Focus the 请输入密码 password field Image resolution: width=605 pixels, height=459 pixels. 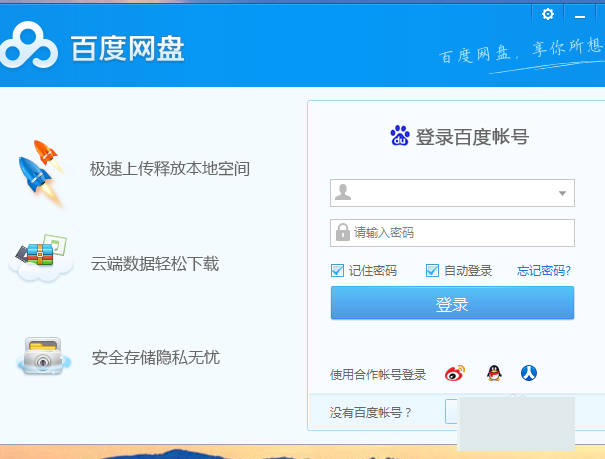point(452,233)
